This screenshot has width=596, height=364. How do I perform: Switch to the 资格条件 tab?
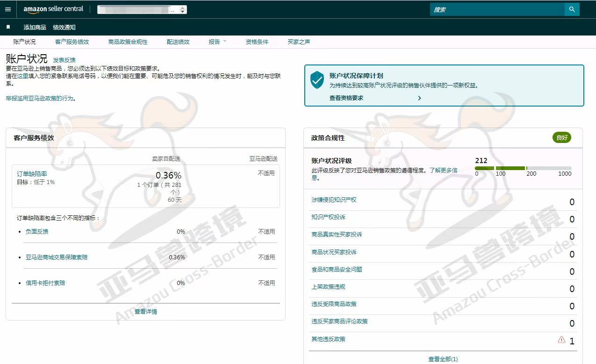257,42
